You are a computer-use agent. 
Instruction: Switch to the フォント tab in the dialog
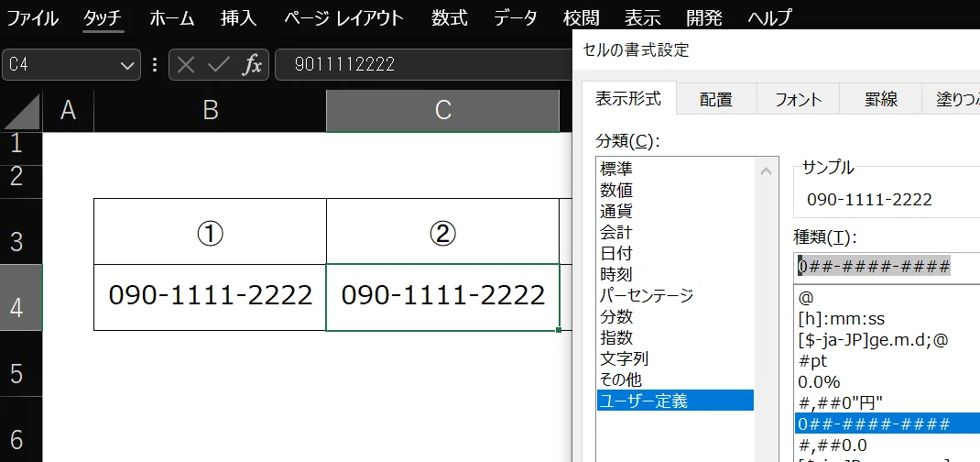point(798,99)
